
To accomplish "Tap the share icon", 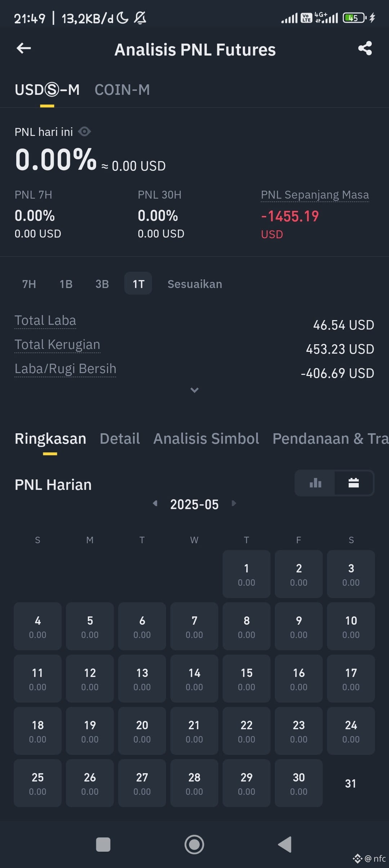I will (365, 48).
